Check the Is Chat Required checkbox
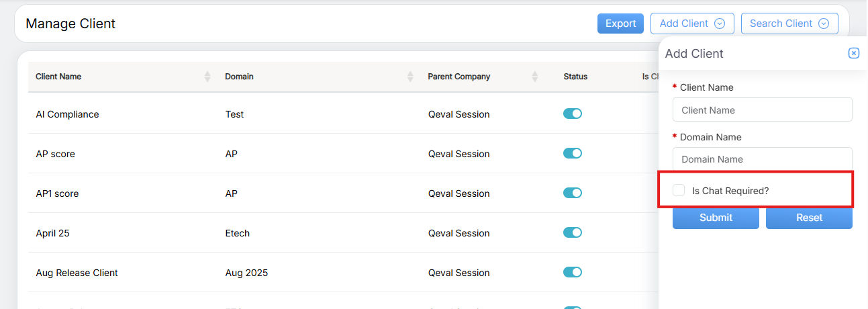The image size is (868, 309). [679, 191]
